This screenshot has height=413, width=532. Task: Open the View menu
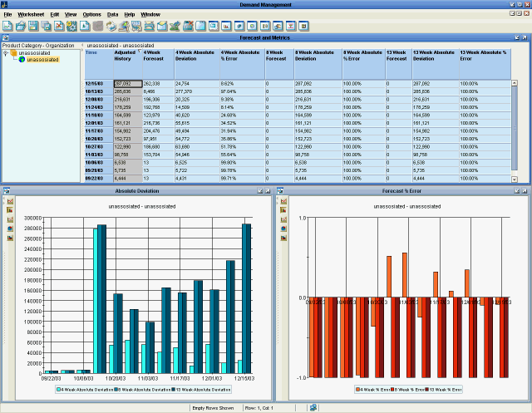pyautogui.click(x=71, y=15)
